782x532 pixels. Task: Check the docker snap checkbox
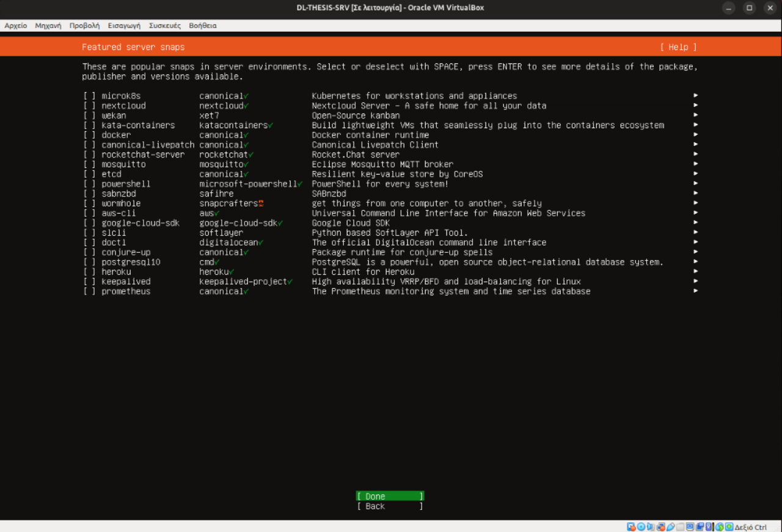(x=89, y=135)
